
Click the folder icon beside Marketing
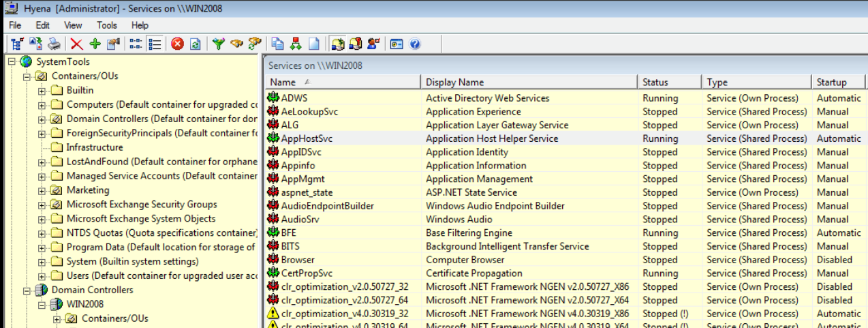(x=57, y=190)
